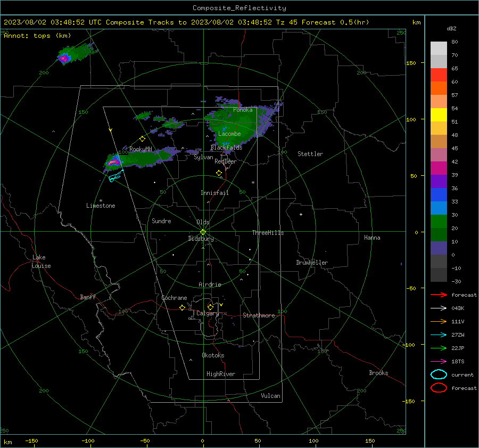Click the cyan current ellipse legend icon
The image size is (479, 448).
point(439,374)
